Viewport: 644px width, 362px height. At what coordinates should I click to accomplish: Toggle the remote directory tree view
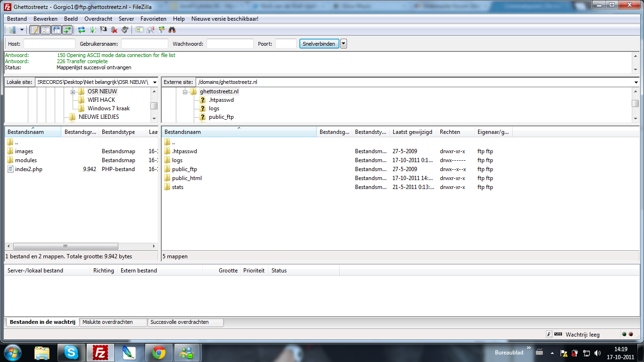[x=57, y=30]
